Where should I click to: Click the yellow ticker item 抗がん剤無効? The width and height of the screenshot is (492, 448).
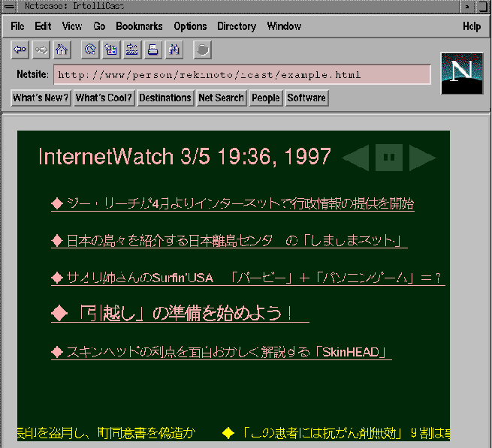pos(336,433)
